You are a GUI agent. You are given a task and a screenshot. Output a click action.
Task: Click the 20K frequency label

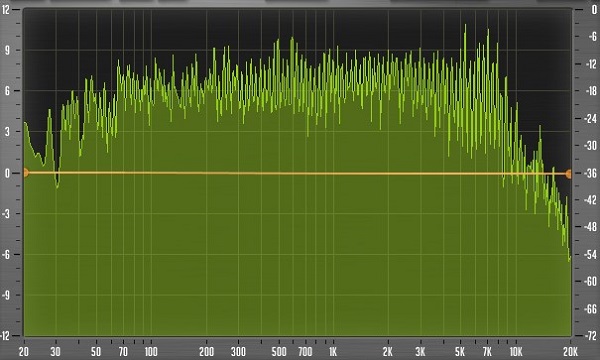[570, 352]
